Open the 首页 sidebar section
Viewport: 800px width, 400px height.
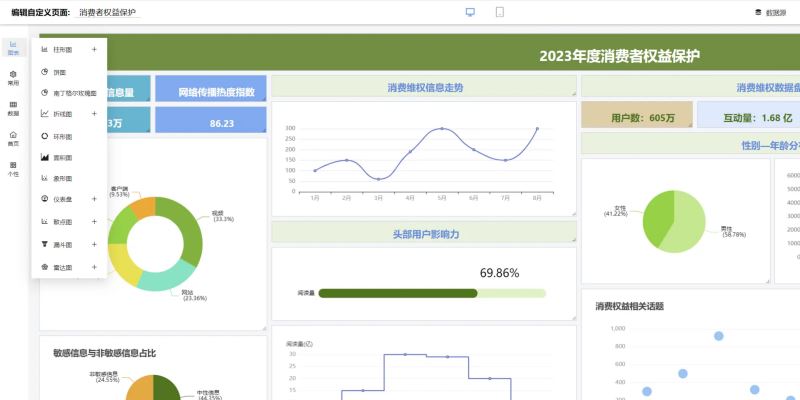(x=13, y=139)
